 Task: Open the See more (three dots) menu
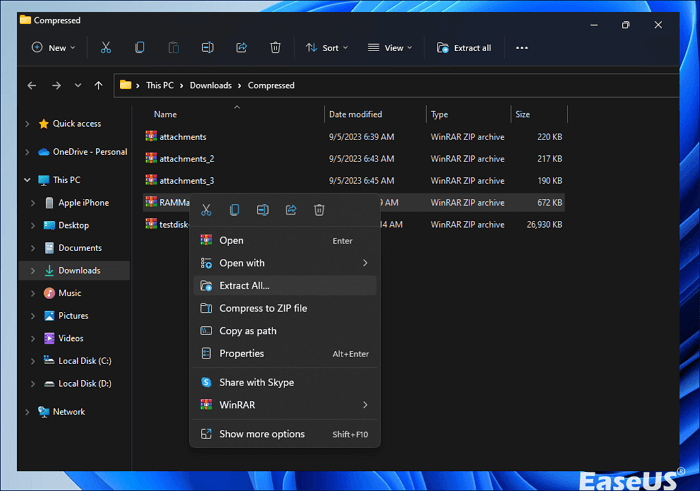[x=521, y=47]
